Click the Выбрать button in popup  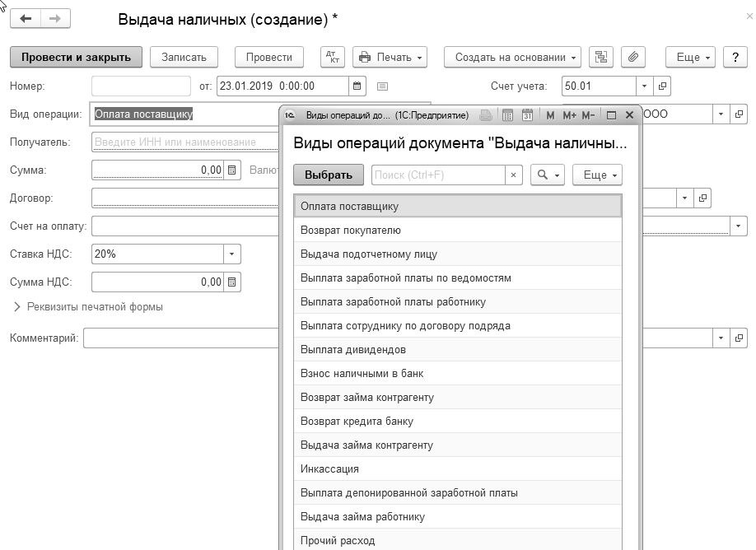coord(329,175)
